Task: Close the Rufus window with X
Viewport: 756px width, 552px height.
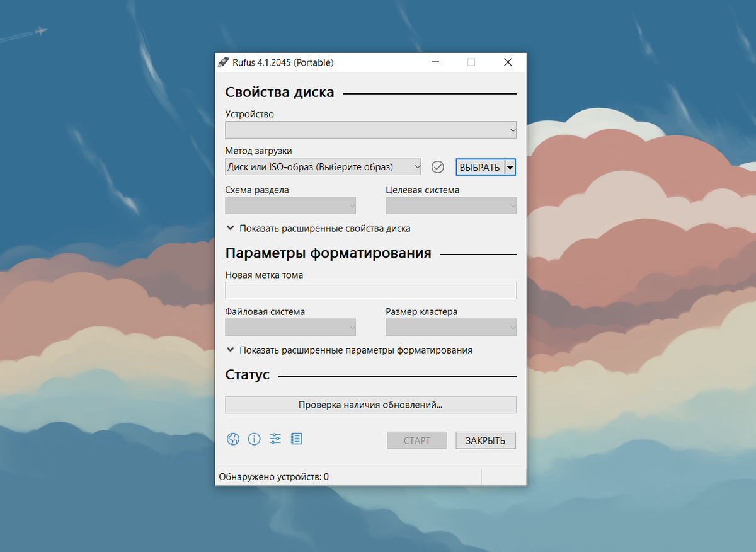Action: coord(508,62)
